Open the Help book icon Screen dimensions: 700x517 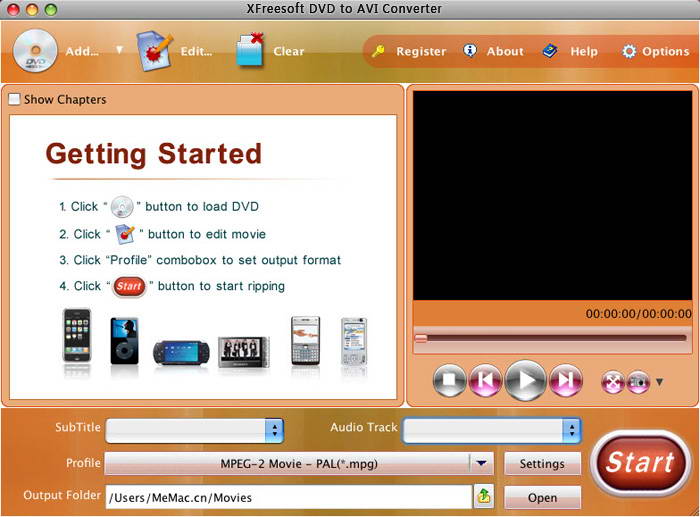point(550,51)
